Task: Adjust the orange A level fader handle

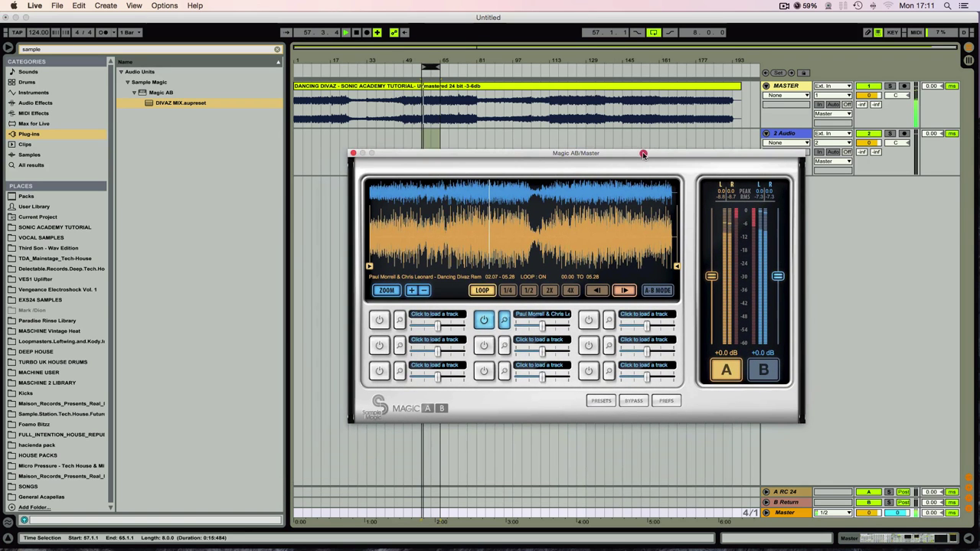Action: 711,276
